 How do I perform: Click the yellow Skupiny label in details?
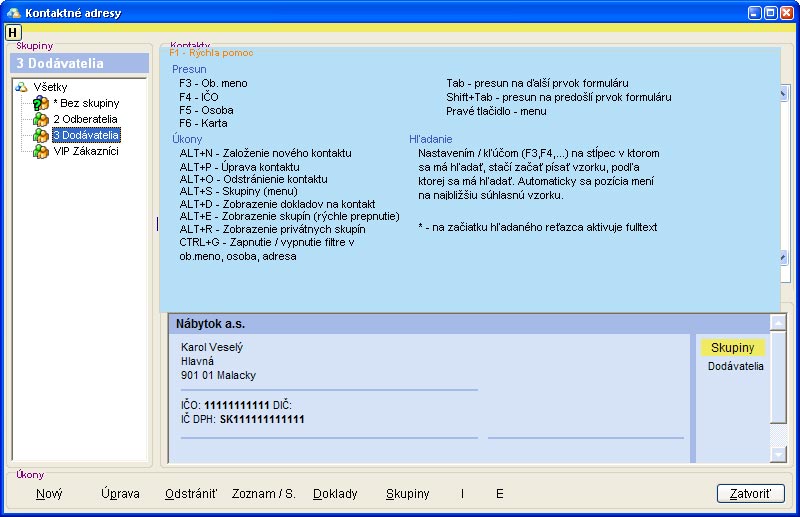pyautogui.click(x=732, y=348)
